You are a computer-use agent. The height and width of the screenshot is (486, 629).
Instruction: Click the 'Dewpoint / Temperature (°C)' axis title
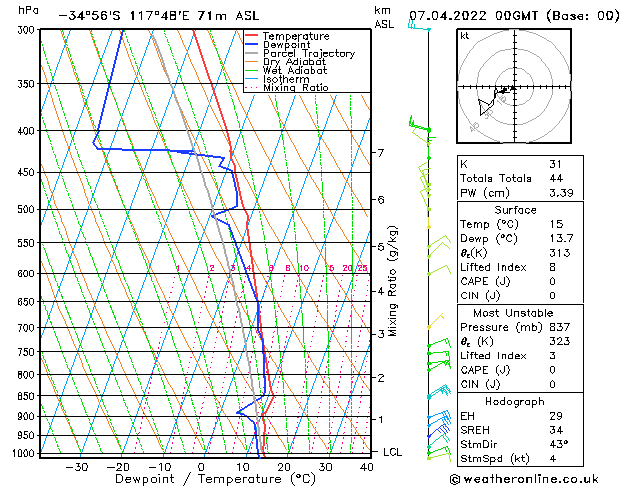pos(215,479)
